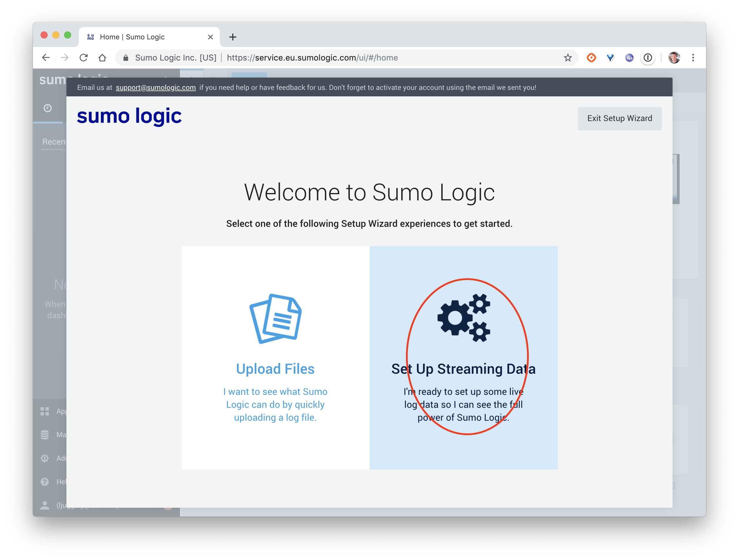Open Chrome three-dot menu
Screen dimensions: 739x560
(x=693, y=58)
